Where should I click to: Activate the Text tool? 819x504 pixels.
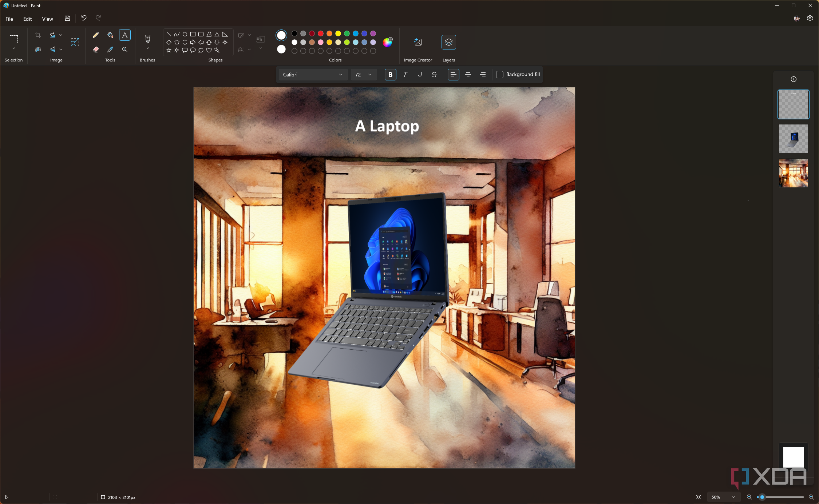(x=125, y=35)
